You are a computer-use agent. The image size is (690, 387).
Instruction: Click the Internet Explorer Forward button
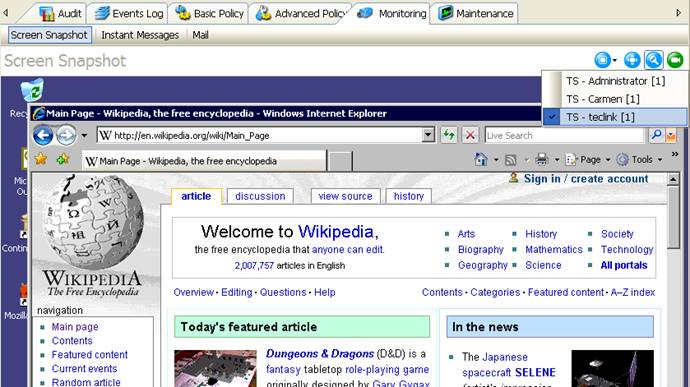click(66, 135)
